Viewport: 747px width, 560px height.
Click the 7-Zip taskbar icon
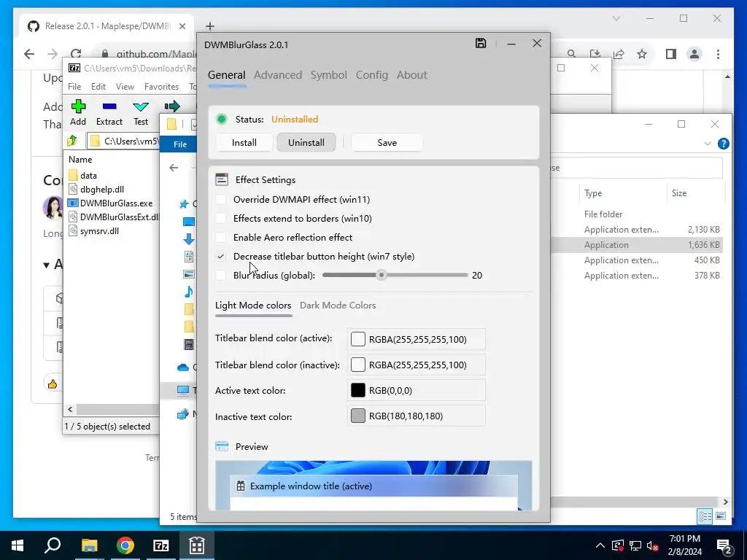coord(161,545)
